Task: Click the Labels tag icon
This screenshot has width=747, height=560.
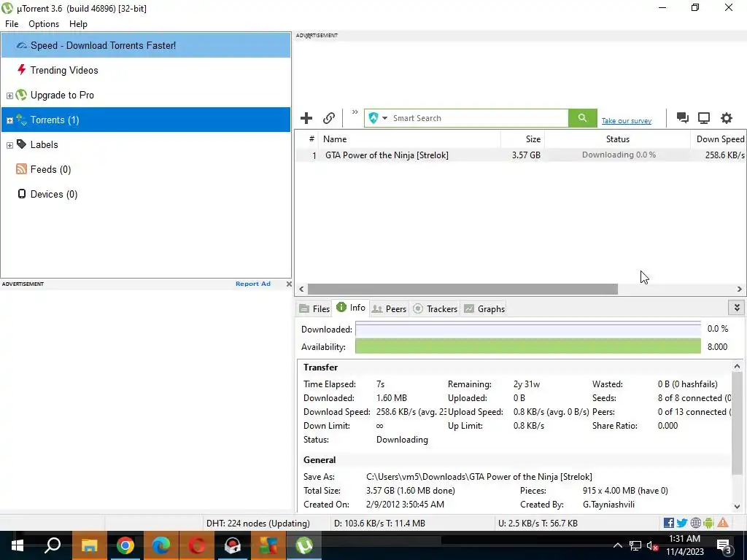Action: 21,144
